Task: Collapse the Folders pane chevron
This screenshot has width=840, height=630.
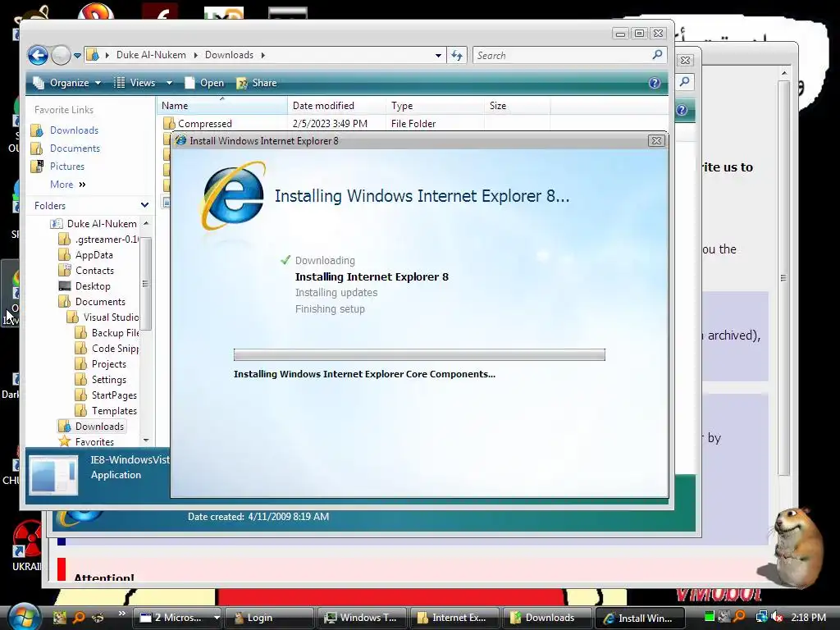Action: point(144,205)
